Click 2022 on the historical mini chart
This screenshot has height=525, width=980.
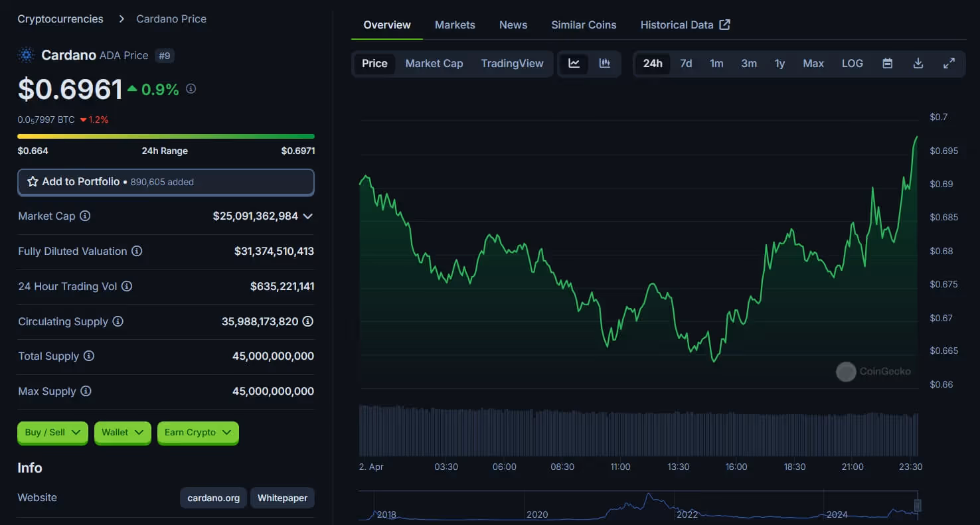(x=687, y=514)
